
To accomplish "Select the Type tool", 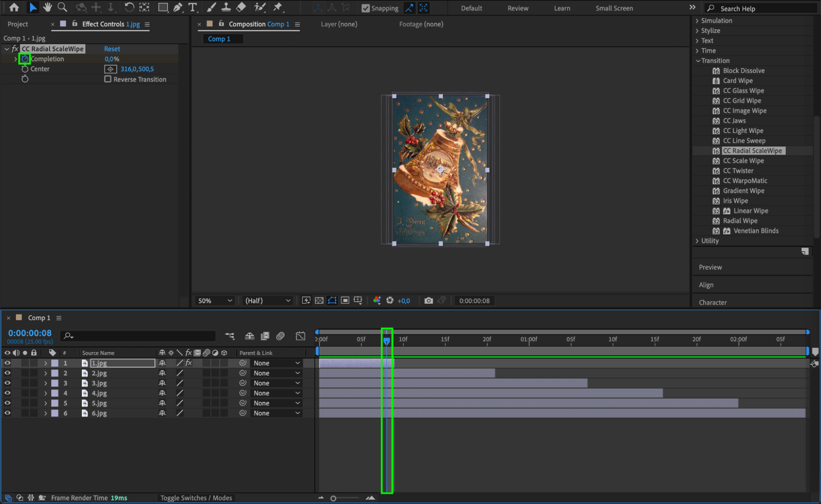I will (x=192, y=7).
